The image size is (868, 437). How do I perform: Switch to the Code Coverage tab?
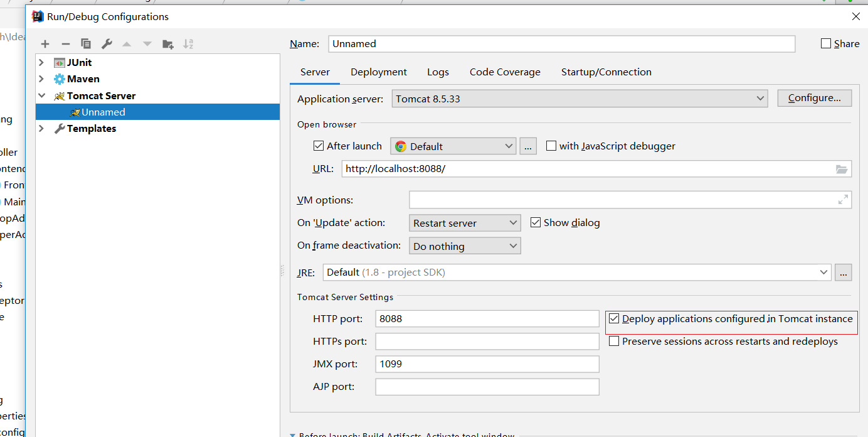(505, 72)
